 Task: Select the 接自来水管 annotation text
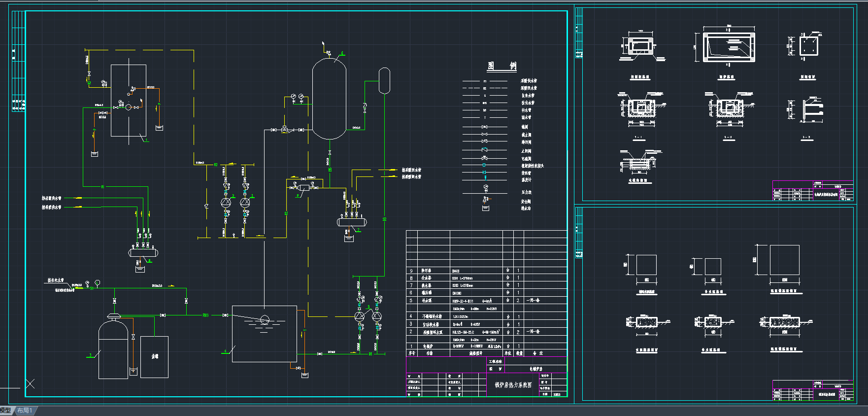click(55, 280)
